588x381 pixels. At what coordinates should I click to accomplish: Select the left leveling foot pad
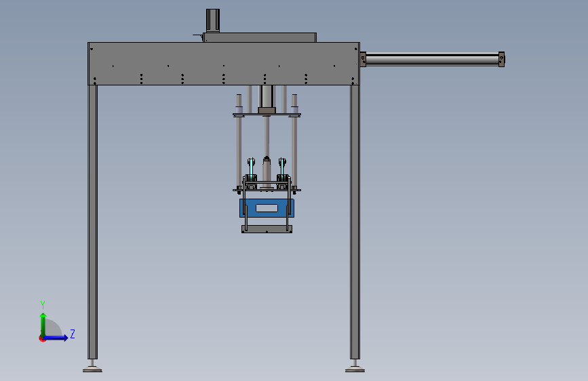pyautogui.click(x=92, y=369)
